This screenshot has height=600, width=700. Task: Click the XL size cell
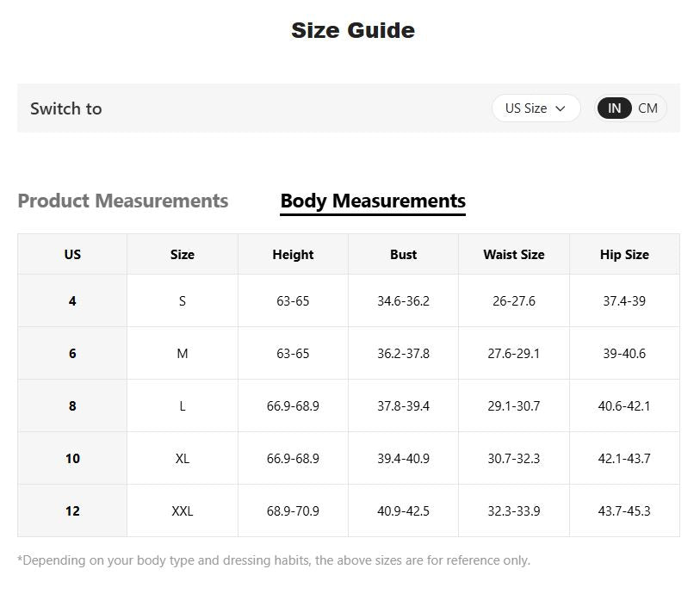(183, 459)
